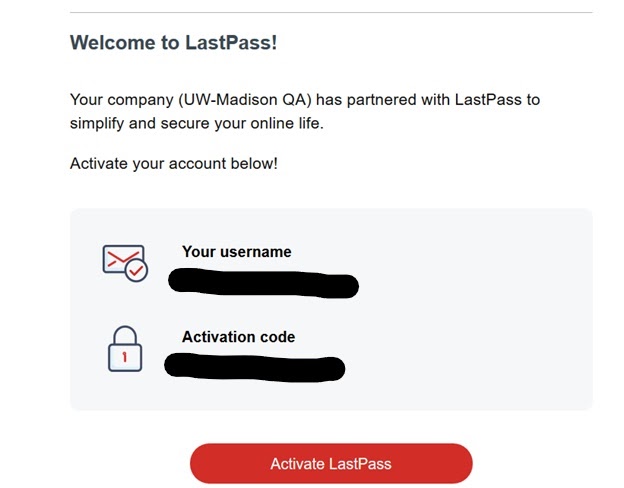Click the word Welcome in the heading

pyautogui.click(x=113, y=43)
